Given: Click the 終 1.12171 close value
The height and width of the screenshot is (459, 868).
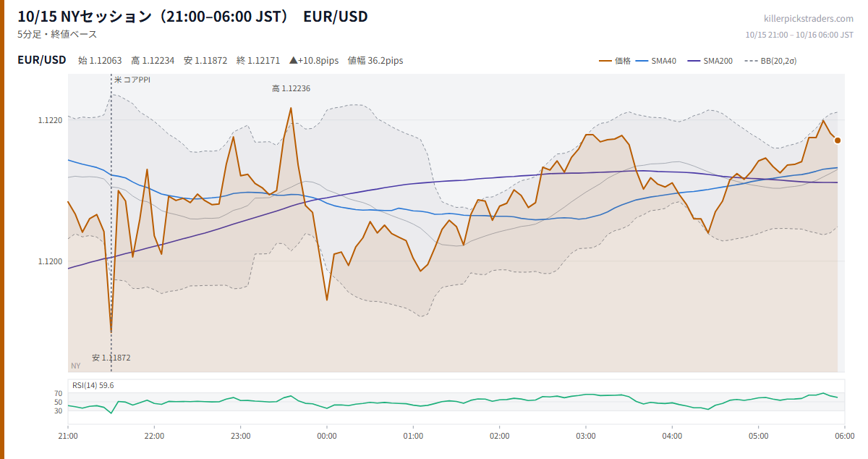Looking at the screenshot, I should pos(258,61).
